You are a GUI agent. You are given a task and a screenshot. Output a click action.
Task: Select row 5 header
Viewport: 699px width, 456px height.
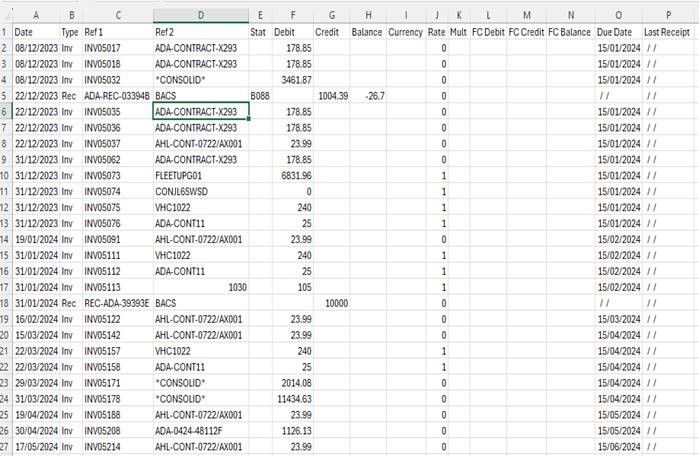pyautogui.click(x=5, y=96)
